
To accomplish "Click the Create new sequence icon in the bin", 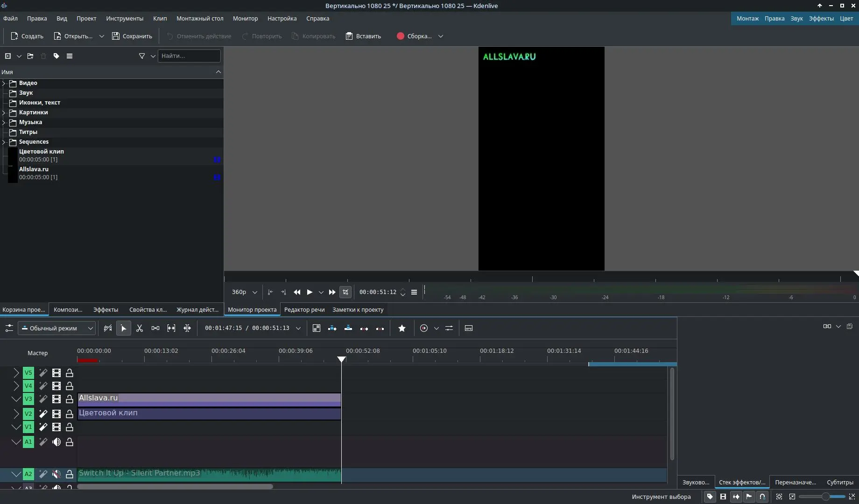I will point(7,56).
